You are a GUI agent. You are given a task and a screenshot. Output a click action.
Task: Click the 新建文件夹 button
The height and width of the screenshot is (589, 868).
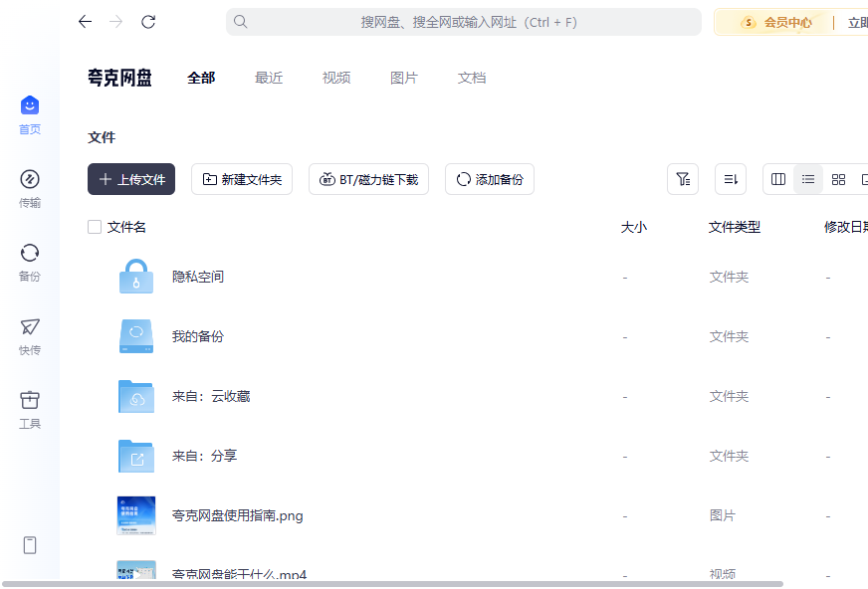pos(242,179)
